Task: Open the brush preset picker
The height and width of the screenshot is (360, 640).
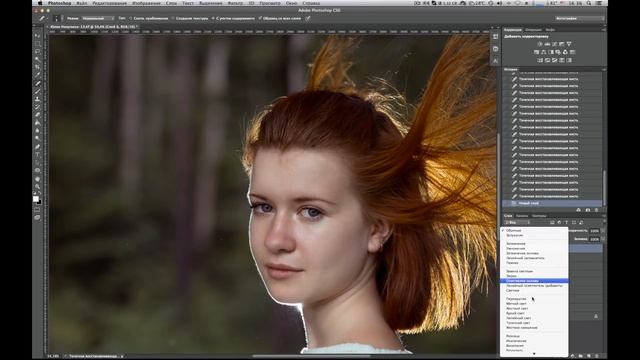Action: tap(57, 18)
